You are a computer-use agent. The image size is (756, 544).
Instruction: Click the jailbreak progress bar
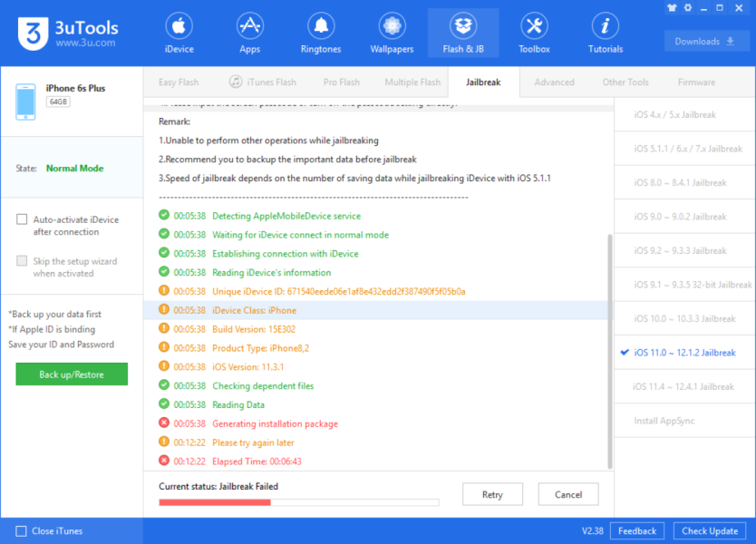[x=298, y=502]
